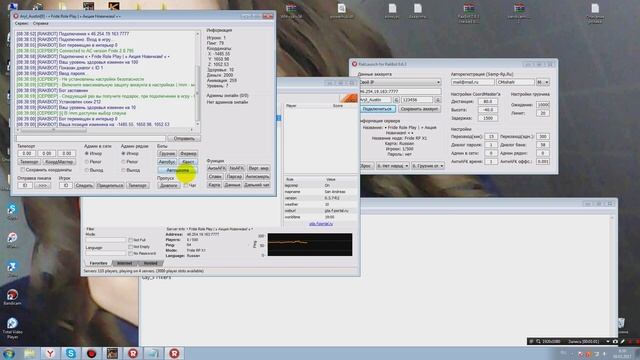Select Выход under Админ в сети
The width and height of the screenshot is (640, 360).
click(87, 170)
